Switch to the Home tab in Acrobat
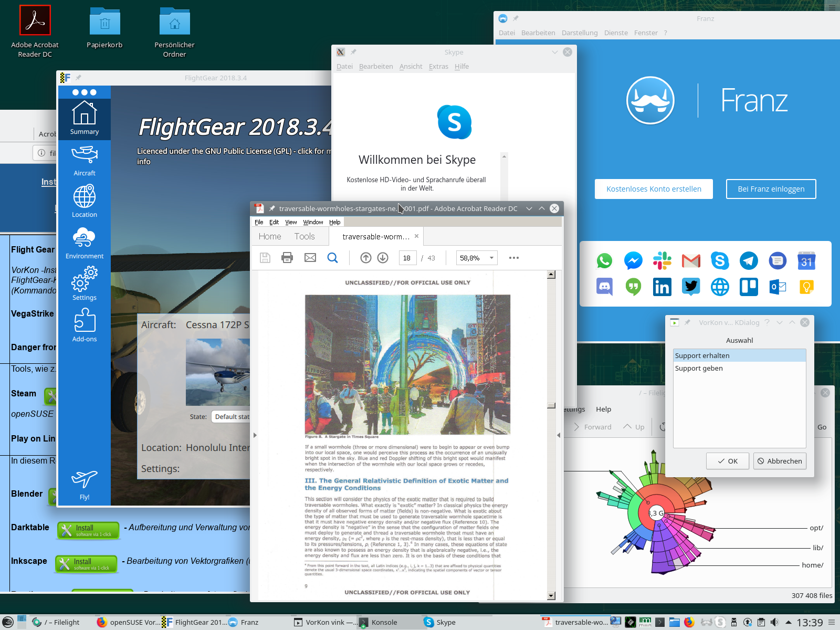The width and height of the screenshot is (840, 630). (x=270, y=236)
